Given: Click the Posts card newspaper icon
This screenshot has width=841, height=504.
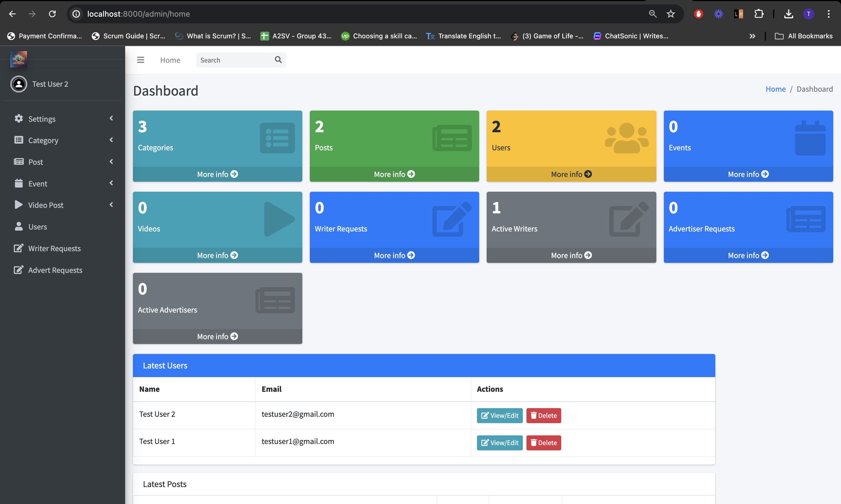Looking at the screenshot, I should tap(452, 138).
